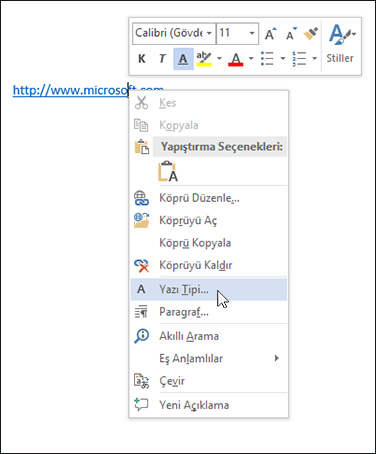The width and height of the screenshot is (376, 454).
Task: Expand the Stiller dropdown arrow
Action: point(354,34)
